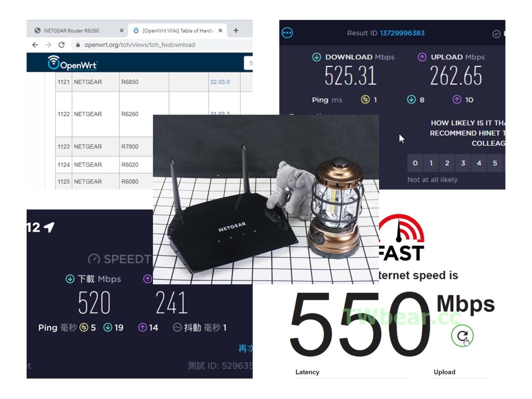Image resolution: width=532 pixels, height=399 pixels.
Task: Rate HiNet likelihood as 1
Action: pos(431,163)
